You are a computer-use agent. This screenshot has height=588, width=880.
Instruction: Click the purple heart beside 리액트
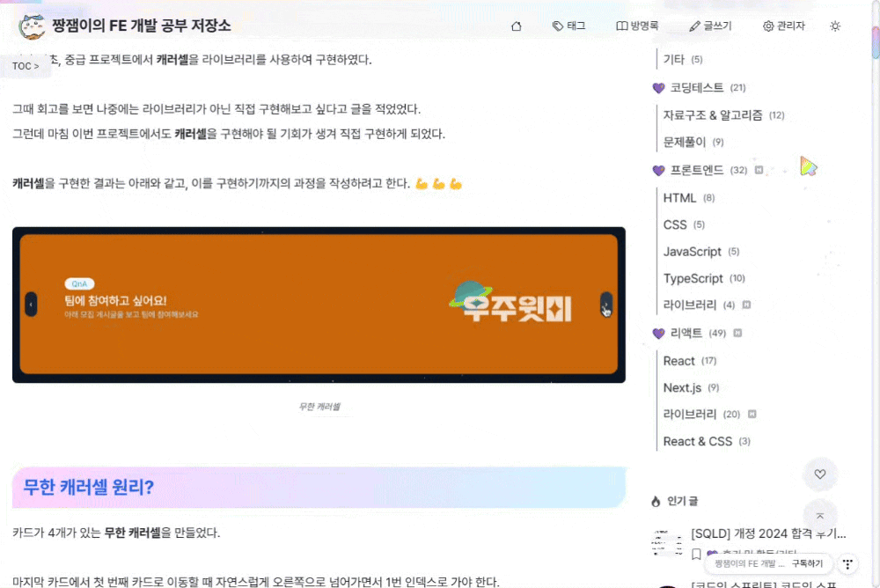click(x=658, y=334)
